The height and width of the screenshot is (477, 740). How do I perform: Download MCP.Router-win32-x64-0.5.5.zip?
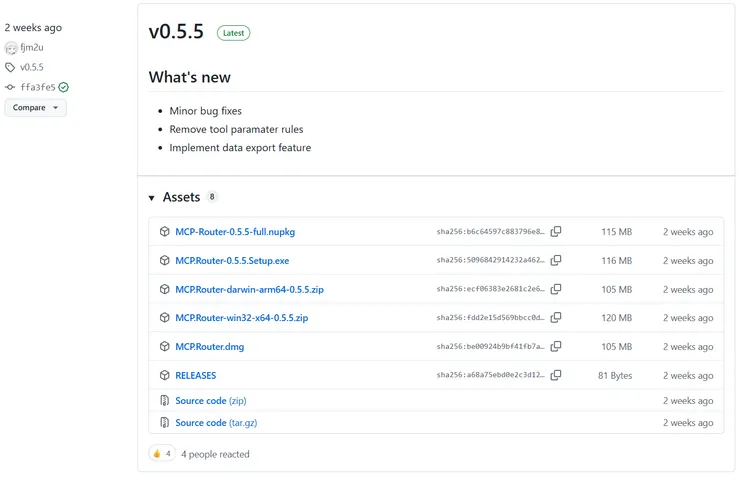pos(241,318)
